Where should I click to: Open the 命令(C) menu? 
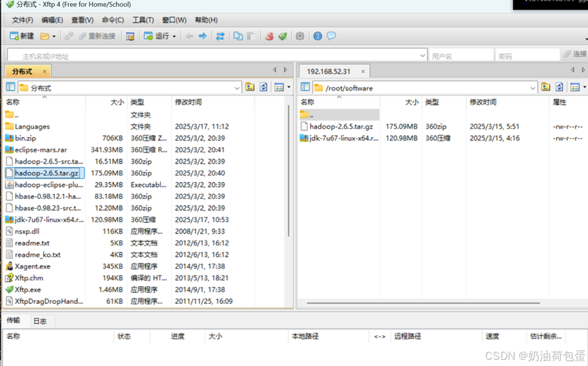(113, 20)
